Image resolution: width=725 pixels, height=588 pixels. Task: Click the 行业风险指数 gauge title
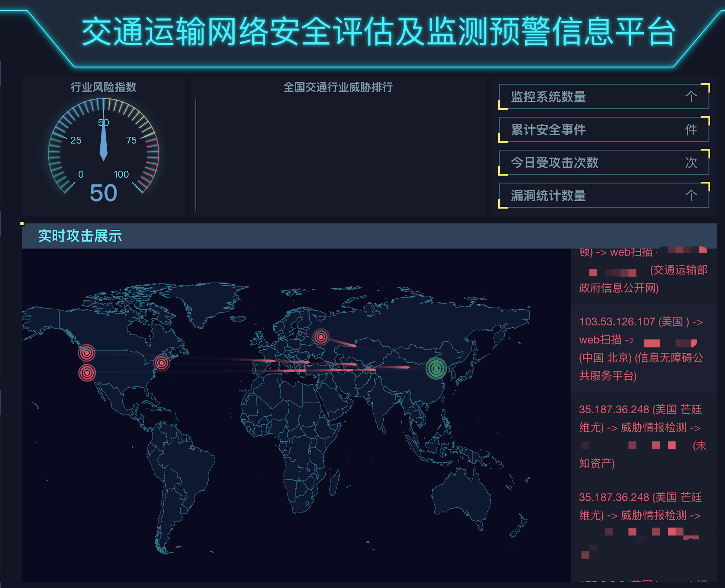click(x=103, y=87)
